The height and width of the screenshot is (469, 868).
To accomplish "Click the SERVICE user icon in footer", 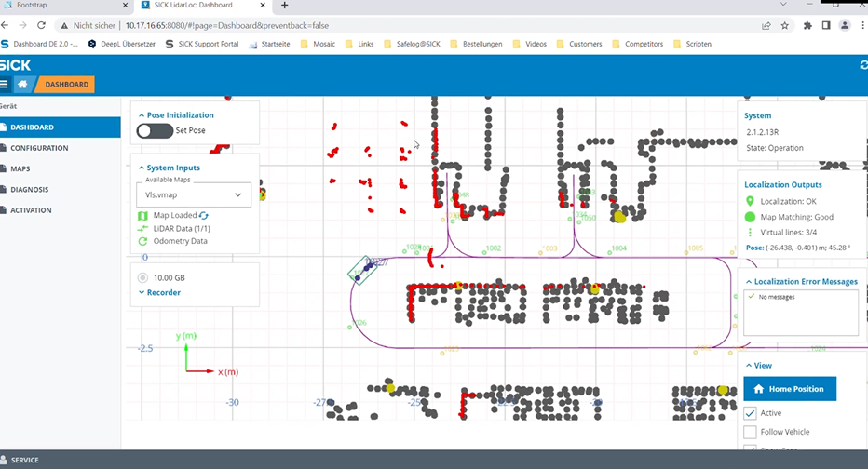I will coord(4,460).
